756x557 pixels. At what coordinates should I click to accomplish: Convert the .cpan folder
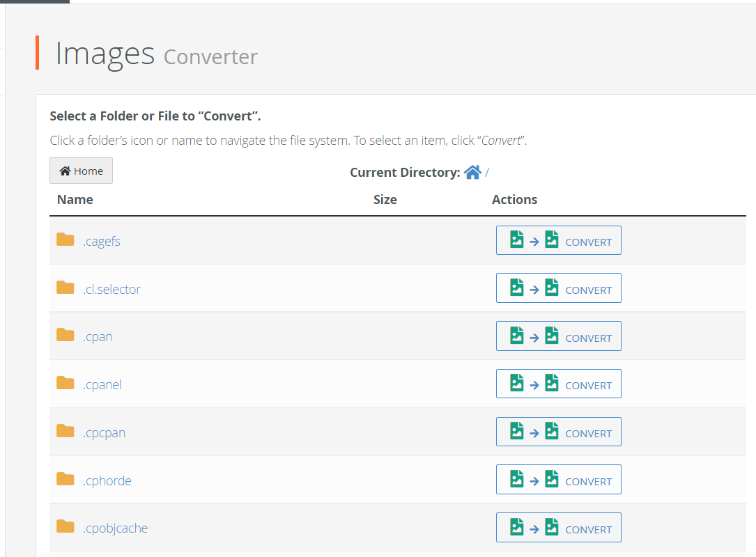point(558,336)
